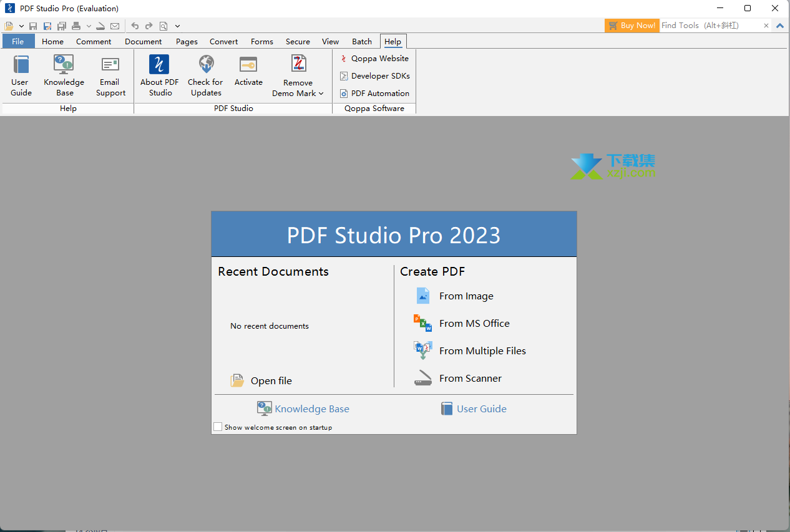Click the Find Tools search field
Viewport: 790px width, 532px height.
point(711,26)
